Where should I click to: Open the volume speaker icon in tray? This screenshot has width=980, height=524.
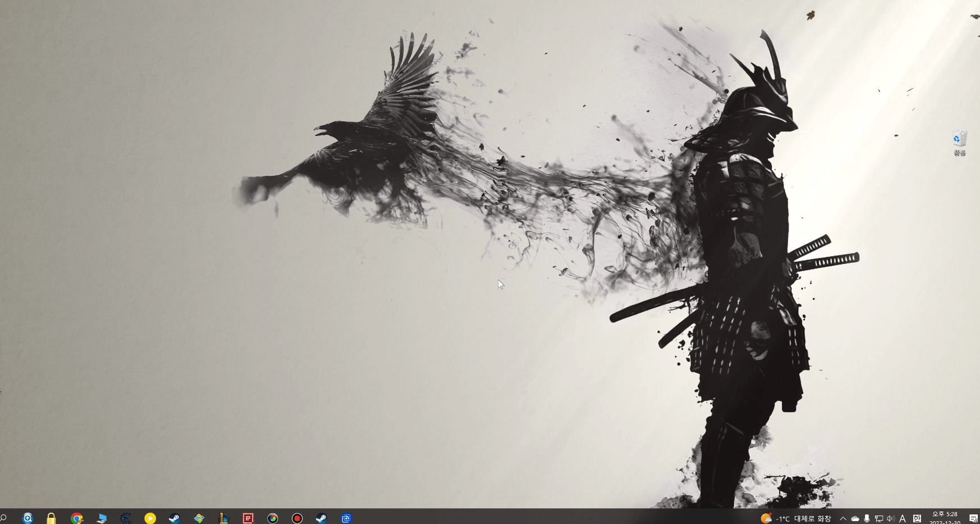click(x=891, y=518)
